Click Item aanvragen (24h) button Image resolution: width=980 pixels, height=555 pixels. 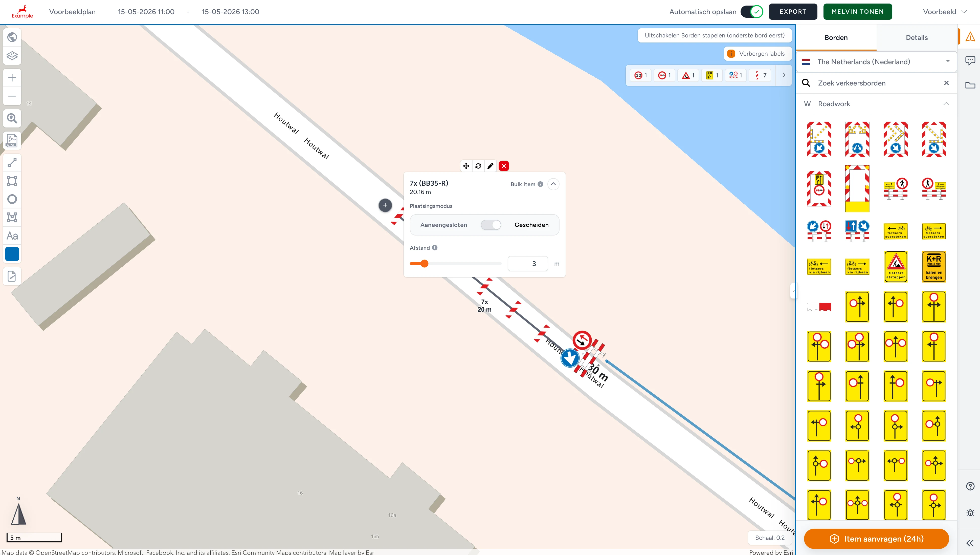point(876,539)
